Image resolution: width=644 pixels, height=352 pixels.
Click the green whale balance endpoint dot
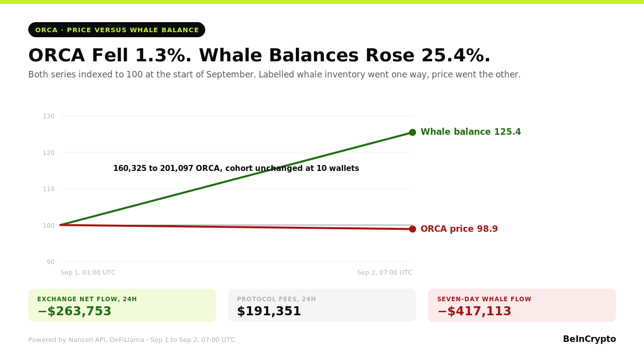(413, 132)
